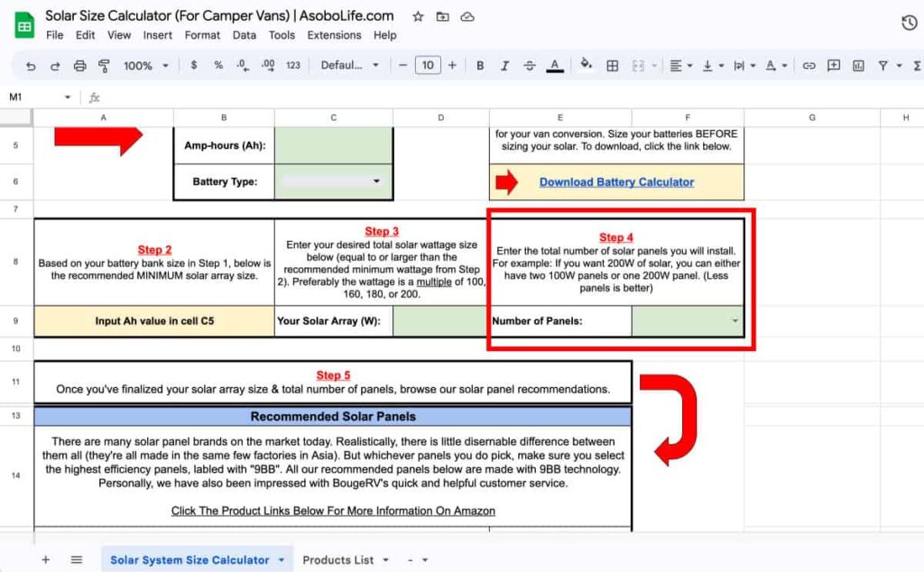Open the Number of Panels dropdown cell

[x=688, y=321]
